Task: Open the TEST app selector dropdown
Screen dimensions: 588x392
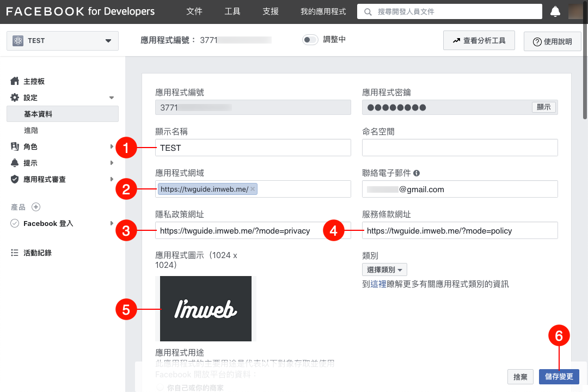Action: (63, 40)
